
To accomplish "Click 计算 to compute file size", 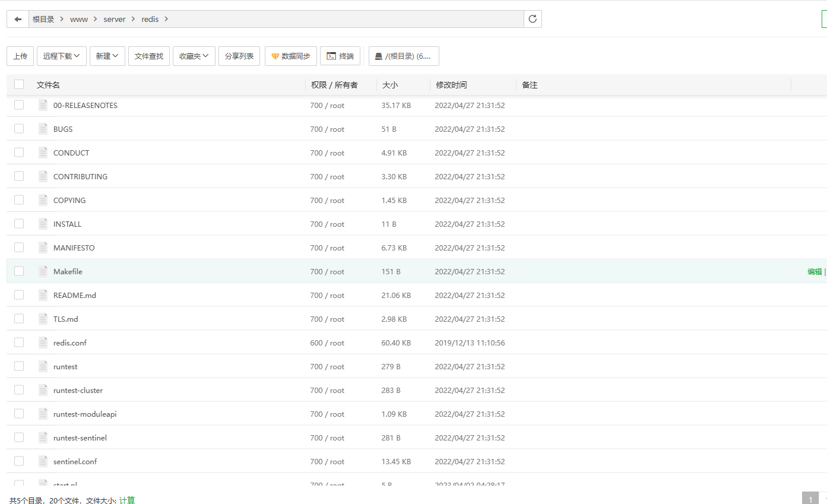I will tap(127, 500).
